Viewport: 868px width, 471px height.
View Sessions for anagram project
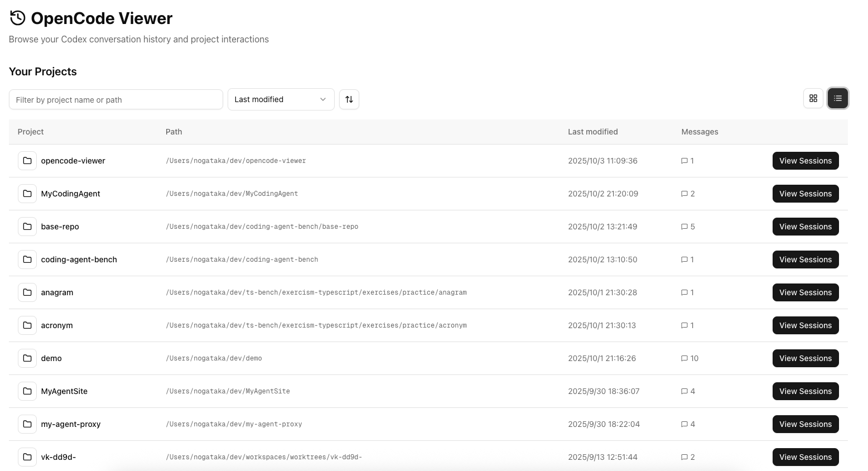(806, 292)
